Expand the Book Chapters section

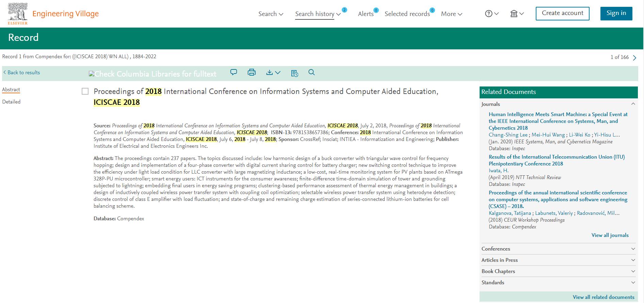click(558, 271)
